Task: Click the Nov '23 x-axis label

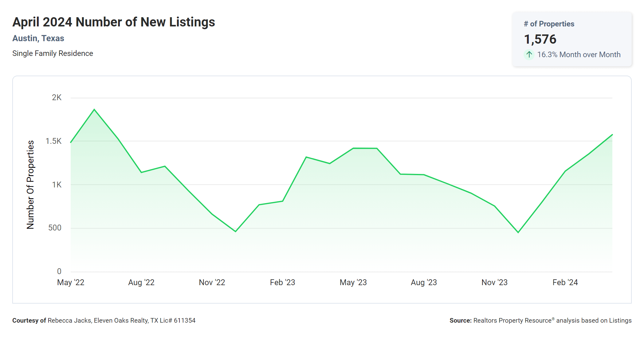Action: click(494, 282)
